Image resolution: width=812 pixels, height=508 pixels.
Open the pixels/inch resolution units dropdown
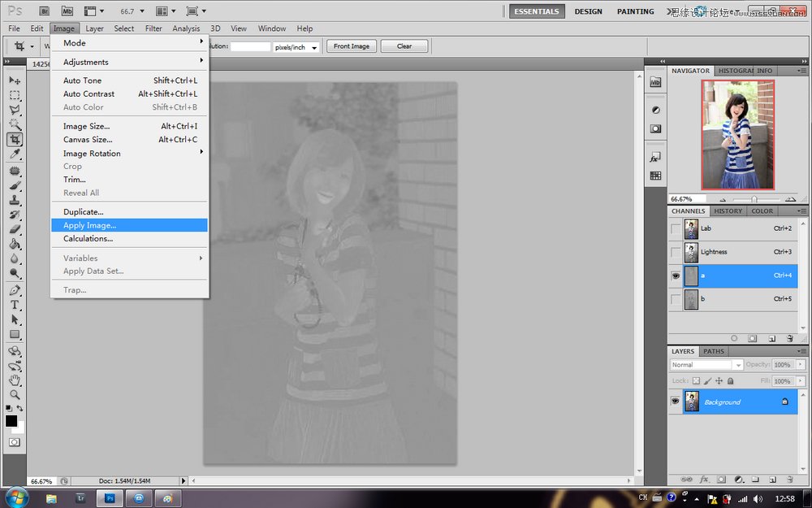(x=296, y=47)
